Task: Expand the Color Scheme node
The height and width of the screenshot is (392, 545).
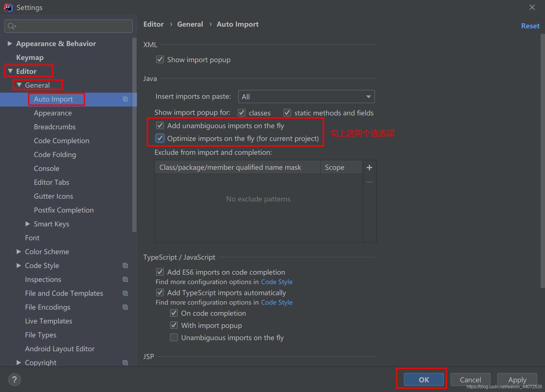Action: point(19,252)
